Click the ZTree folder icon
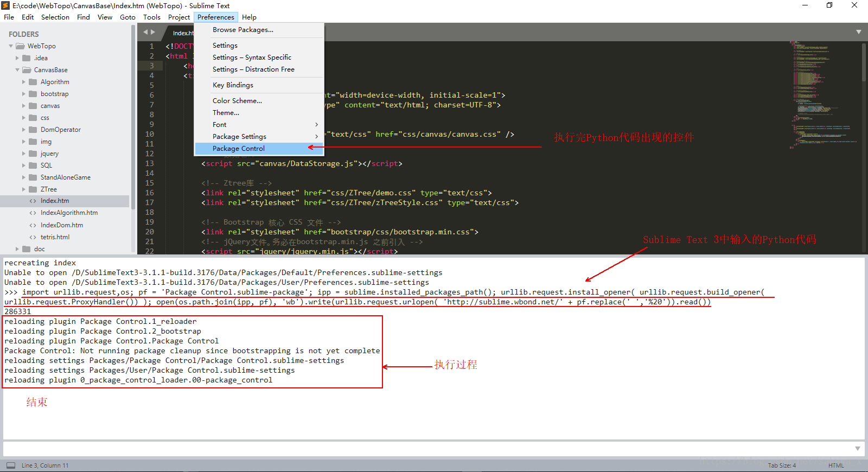The width and height of the screenshot is (868, 472). pos(33,189)
